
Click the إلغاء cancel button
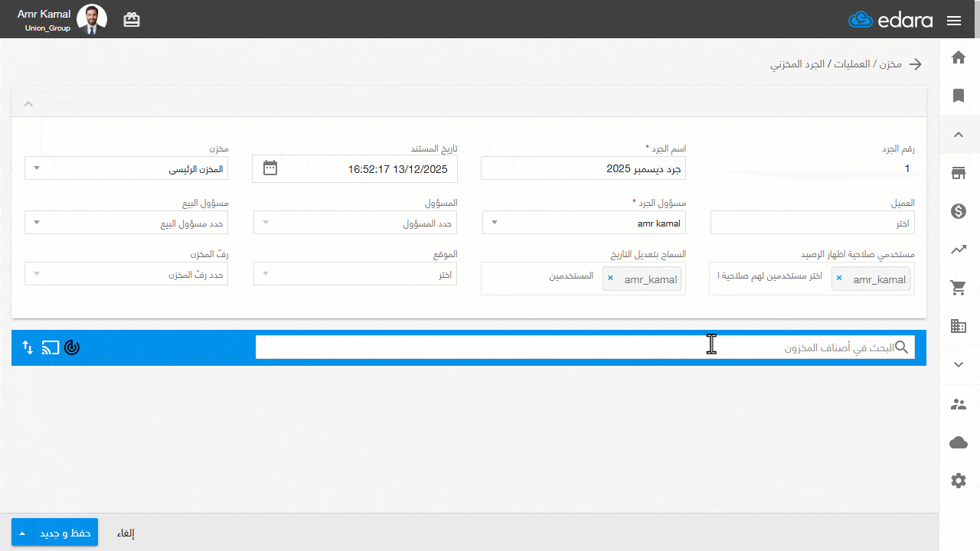click(126, 533)
